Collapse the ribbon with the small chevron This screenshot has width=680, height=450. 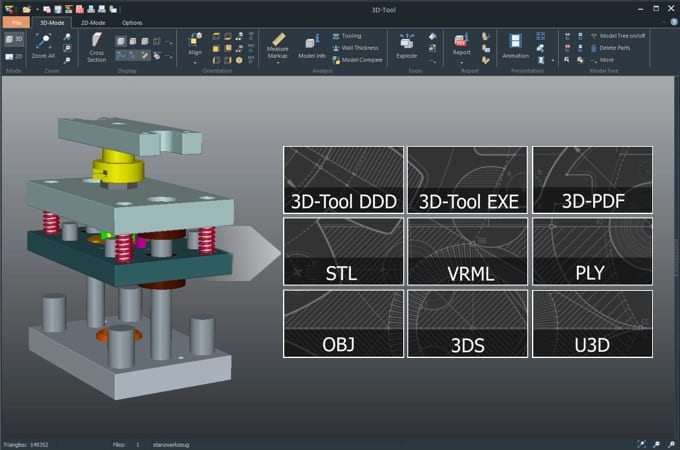pos(664,22)
